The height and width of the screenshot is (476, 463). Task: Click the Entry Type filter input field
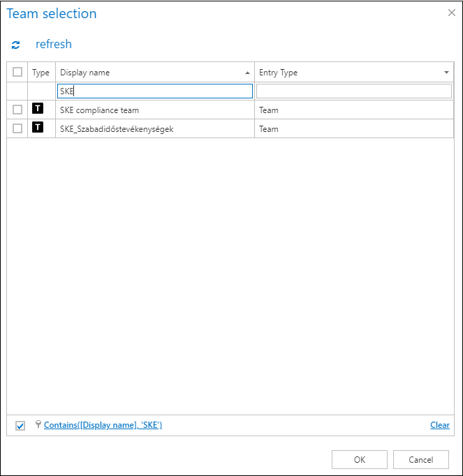coord(353,91)
